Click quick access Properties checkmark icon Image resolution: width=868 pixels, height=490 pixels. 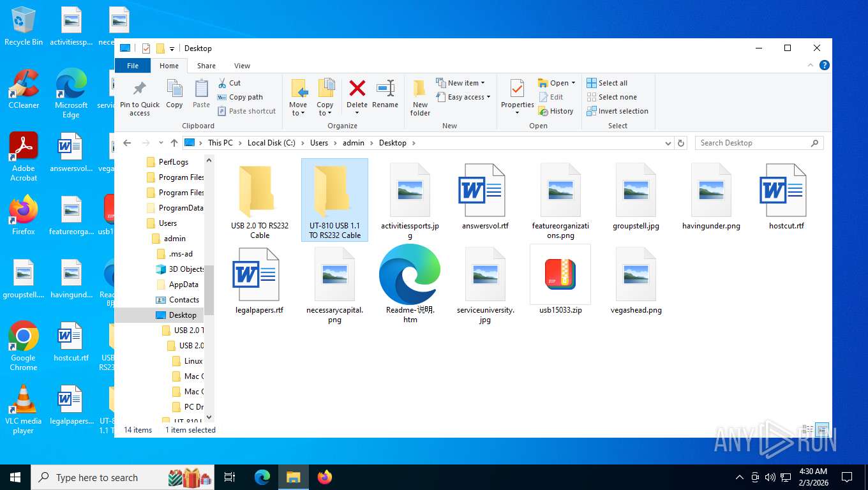tap(146, 48)
